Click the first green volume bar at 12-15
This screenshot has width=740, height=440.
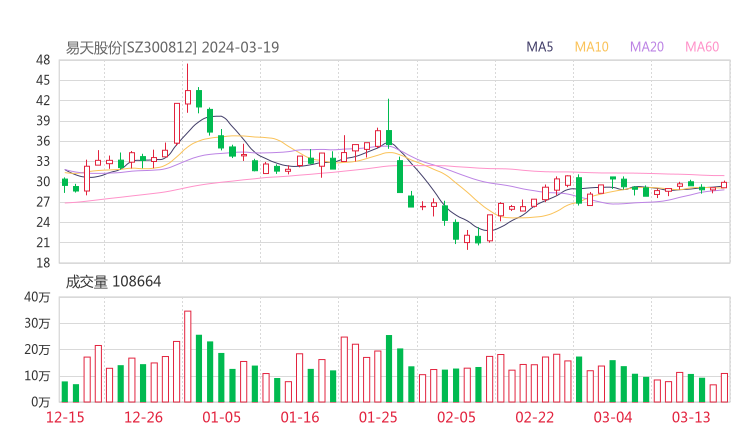65,392
